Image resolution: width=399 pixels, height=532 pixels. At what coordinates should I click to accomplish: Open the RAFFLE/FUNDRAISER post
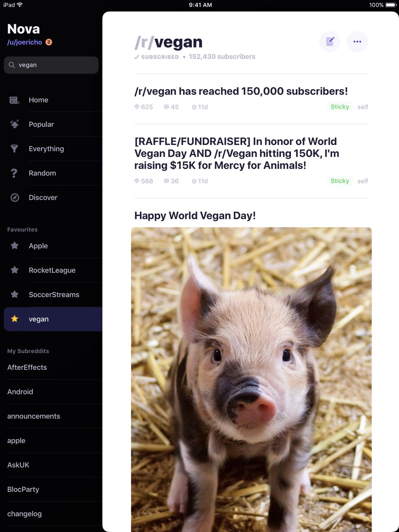pyautogui.click(x=237, y=153)
